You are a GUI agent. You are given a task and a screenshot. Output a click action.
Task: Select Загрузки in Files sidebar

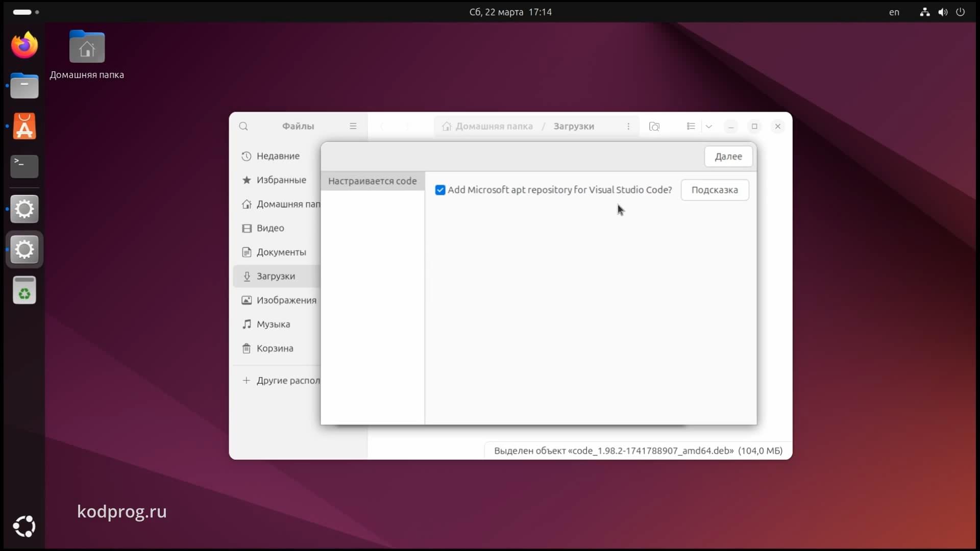pos(276,276)
